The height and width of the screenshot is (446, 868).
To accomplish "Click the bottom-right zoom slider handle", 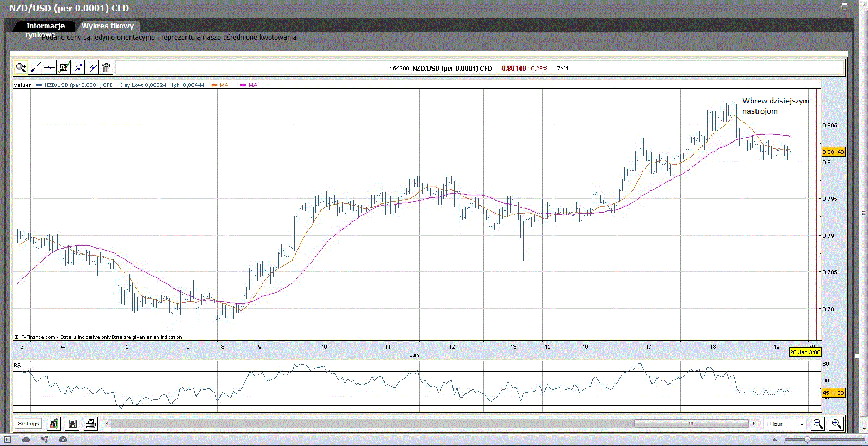I will click(x=807, y=439).
